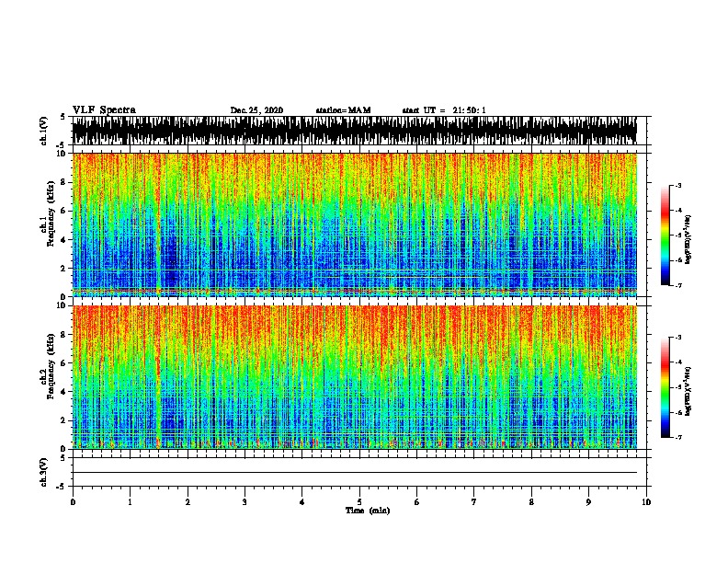The image size is (728, 563).
Task: Click time axis tick label "3"
Action: (x=245, y=501)
